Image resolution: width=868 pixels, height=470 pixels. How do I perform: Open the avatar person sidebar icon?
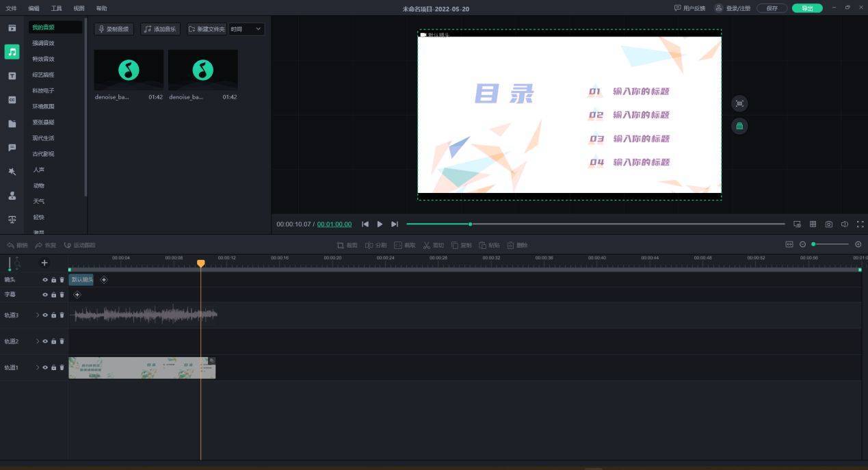coord(12,196)
